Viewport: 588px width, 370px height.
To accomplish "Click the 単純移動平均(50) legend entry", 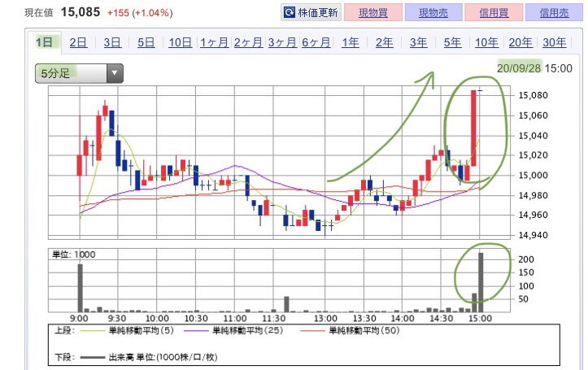I will [x=351, y=331].
